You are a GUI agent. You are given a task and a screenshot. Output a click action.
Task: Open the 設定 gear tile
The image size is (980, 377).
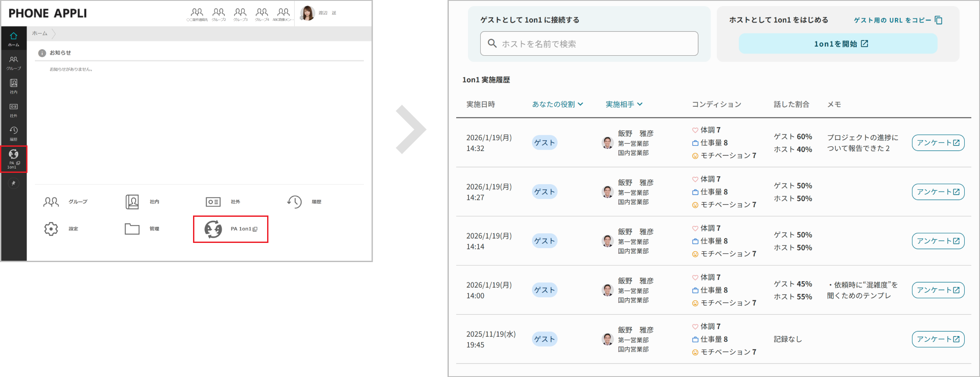61,229
